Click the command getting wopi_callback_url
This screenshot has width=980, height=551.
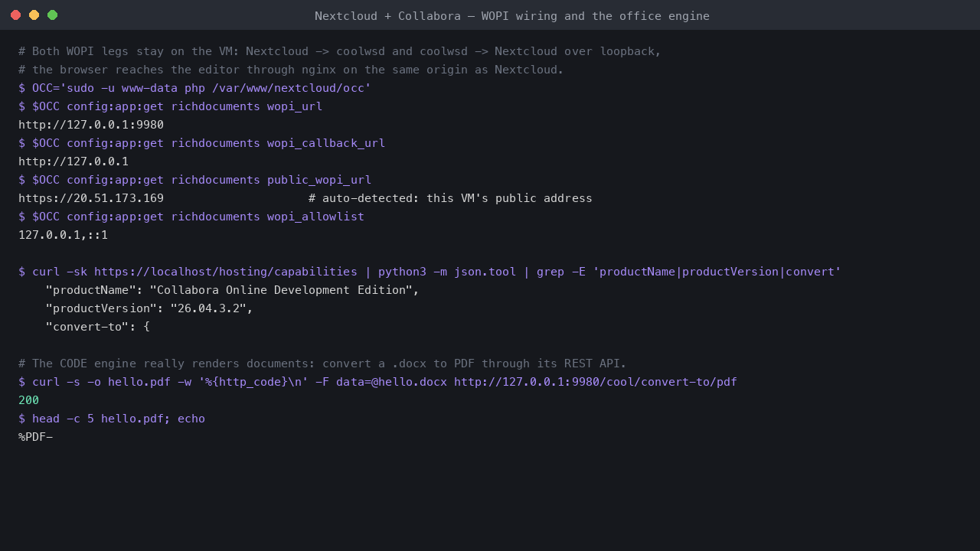point(202,143)
